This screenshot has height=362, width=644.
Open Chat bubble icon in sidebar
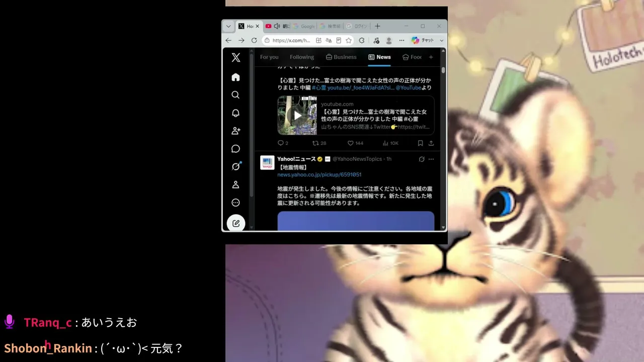pos(235,149)
